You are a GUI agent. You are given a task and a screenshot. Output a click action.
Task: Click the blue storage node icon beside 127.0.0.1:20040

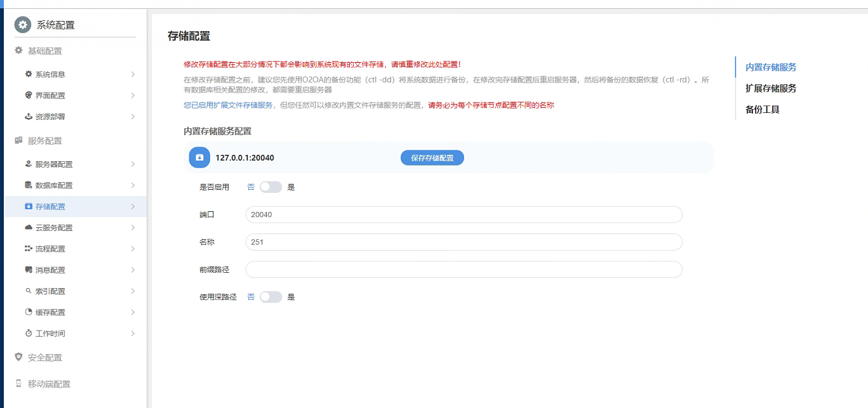[199, 157]
